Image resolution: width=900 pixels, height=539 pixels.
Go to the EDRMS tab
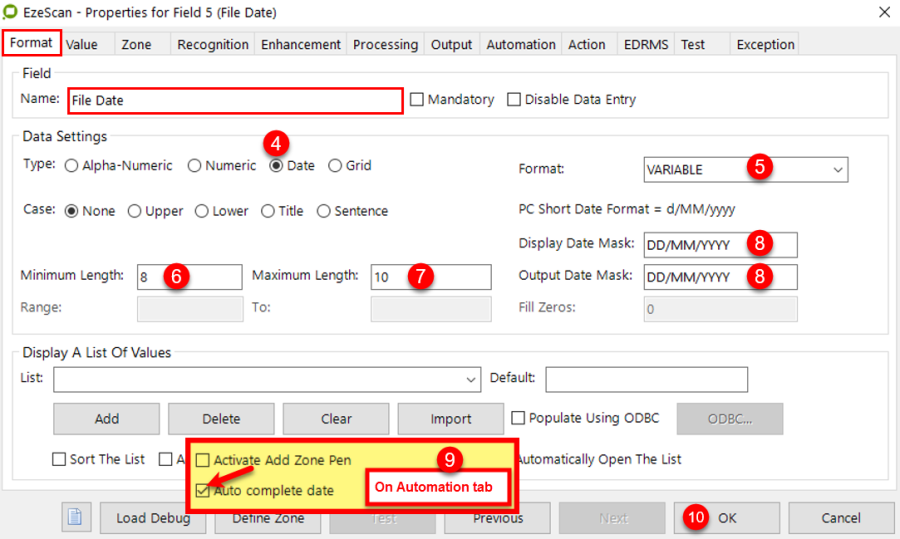[x=643, y=44]
